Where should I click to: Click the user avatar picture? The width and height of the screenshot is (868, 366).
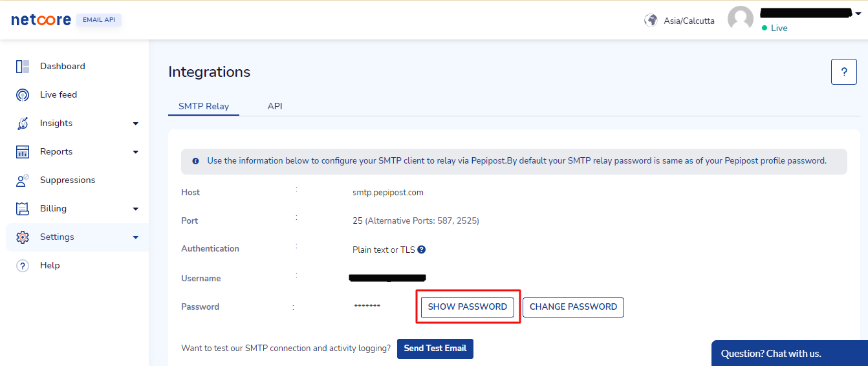pos(741,19)
